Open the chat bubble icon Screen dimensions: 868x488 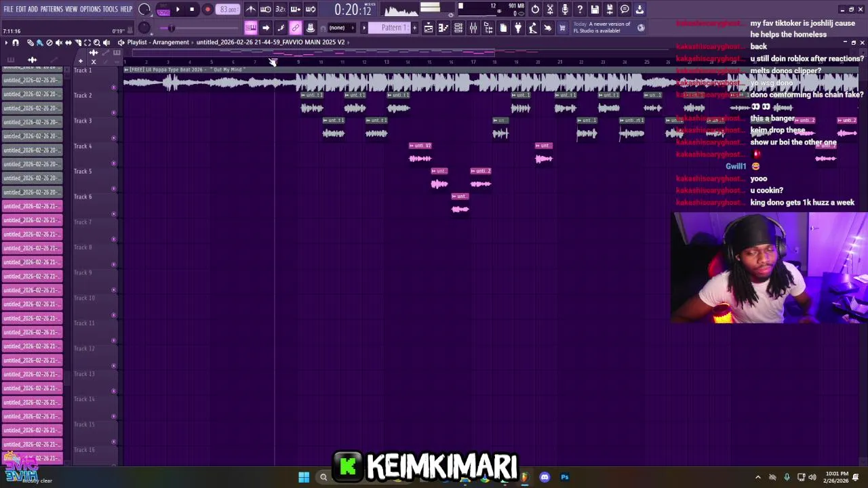[625, 9]
